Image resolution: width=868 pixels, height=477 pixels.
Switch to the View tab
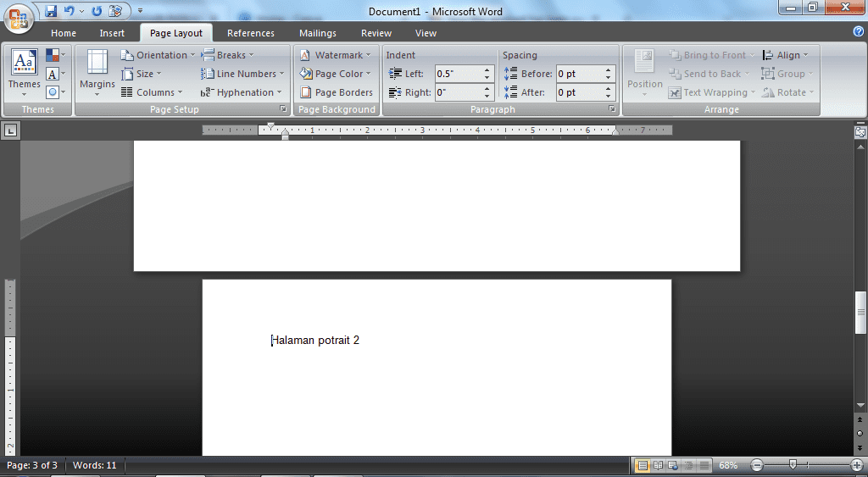point(426,33)
